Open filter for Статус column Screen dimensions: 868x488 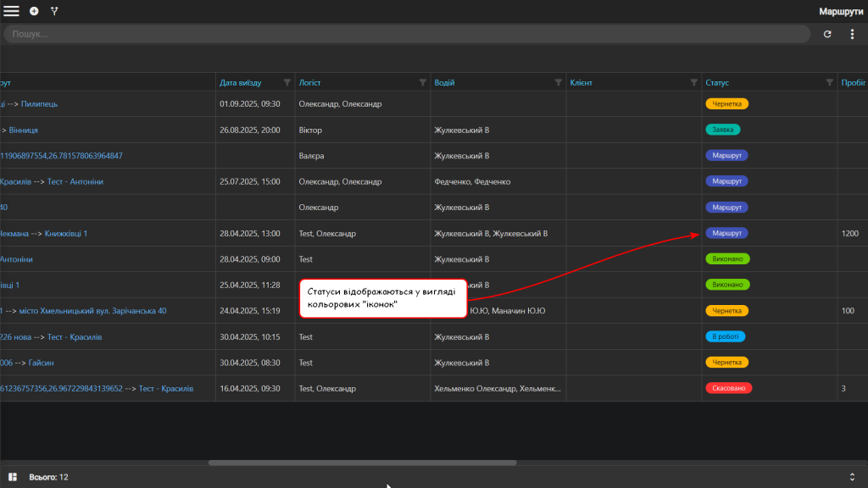829,82
